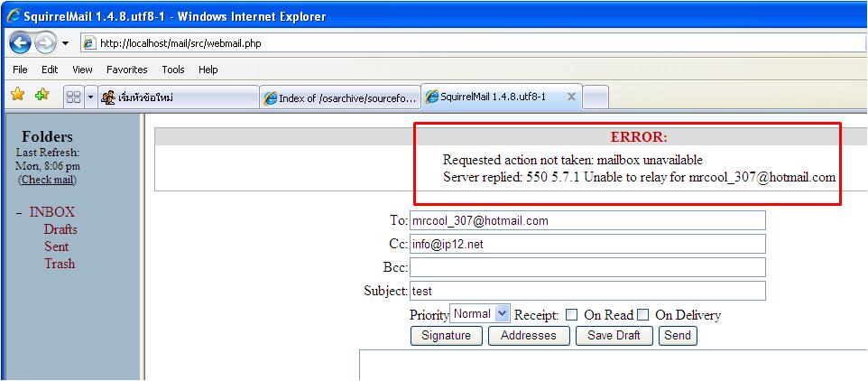
Task: Click the Add to Favorites star-plus icon
Action: click(42, 96)
